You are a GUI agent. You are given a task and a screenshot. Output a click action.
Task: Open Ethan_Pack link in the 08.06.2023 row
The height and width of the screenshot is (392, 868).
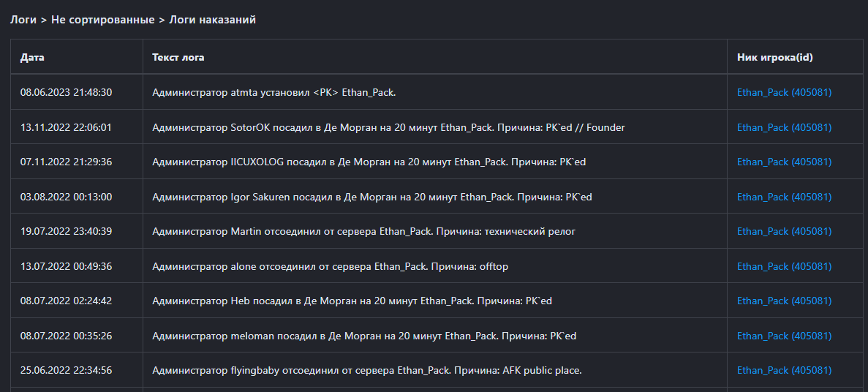pos(784,92)
